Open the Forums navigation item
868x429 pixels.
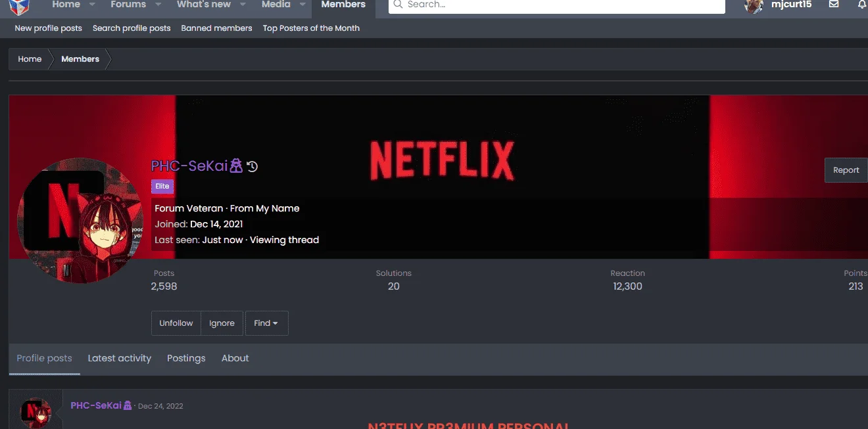(x=128, y=5)
